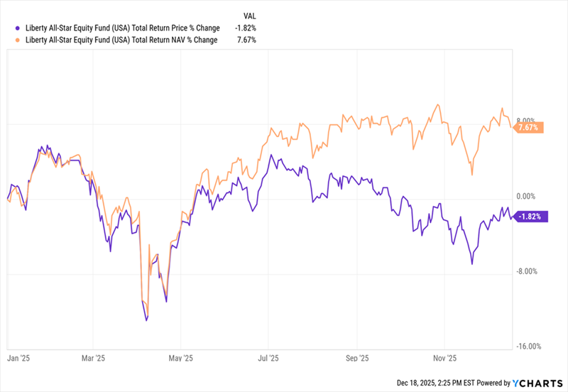Screen dimensions: 568x392
Task: Click the Nov '25 x-axis label
Action: pos(445,359)
